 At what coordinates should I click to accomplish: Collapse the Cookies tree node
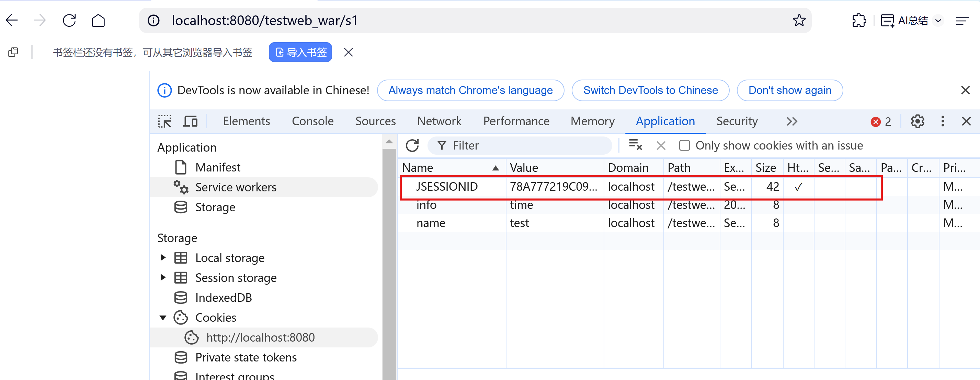[163, 318]
